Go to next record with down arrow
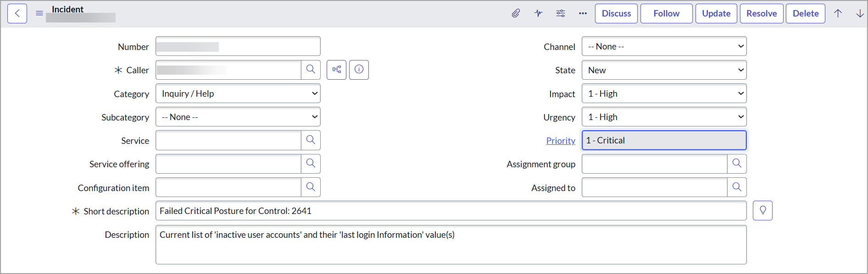Image resolution: width=868 pixels, height=274 pixels. (x=860, y=13)
